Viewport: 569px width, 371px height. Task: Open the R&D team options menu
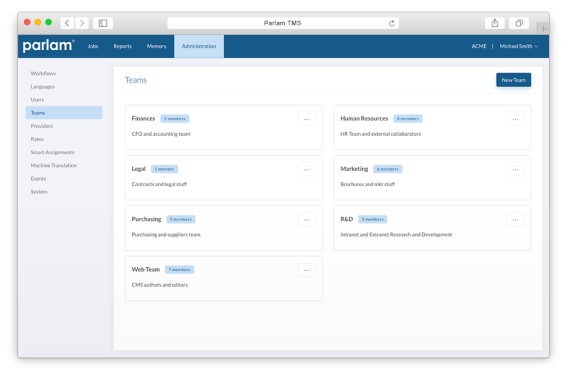coord(515,220)
